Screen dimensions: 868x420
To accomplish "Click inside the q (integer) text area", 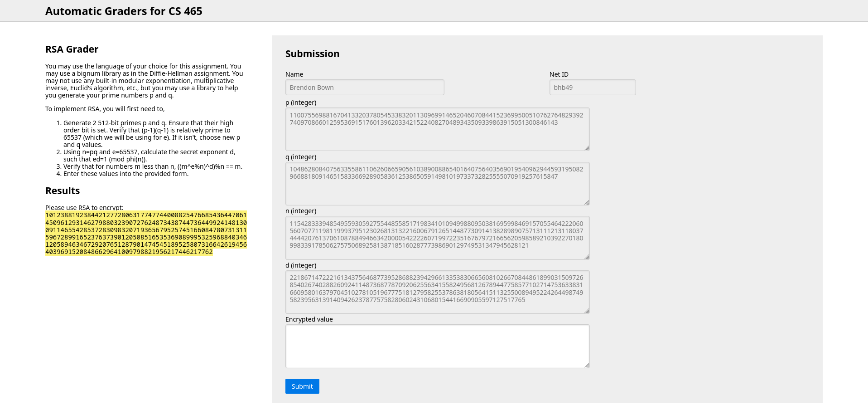I will click(437, 184).
